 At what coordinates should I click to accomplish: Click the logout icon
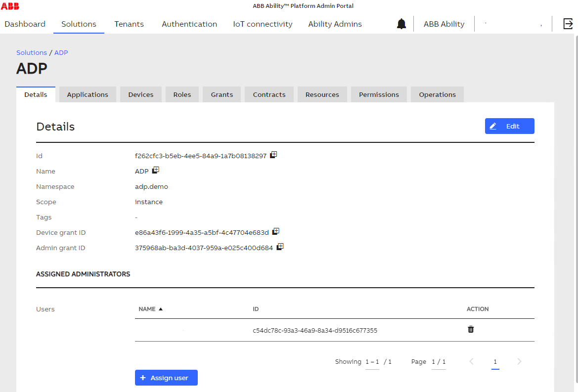click(568, 24)
